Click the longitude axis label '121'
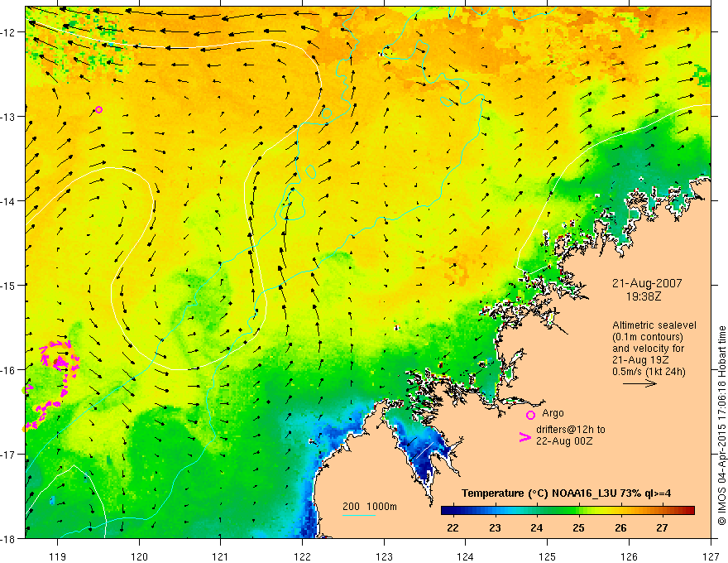The width and height of the screenshot is (728, 563). click(221, 556)
